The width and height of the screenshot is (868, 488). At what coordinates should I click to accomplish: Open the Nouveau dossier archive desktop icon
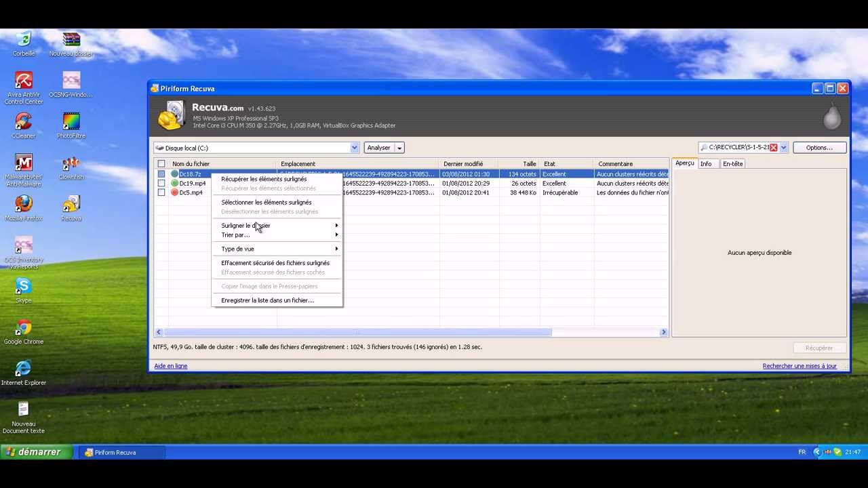71,44
